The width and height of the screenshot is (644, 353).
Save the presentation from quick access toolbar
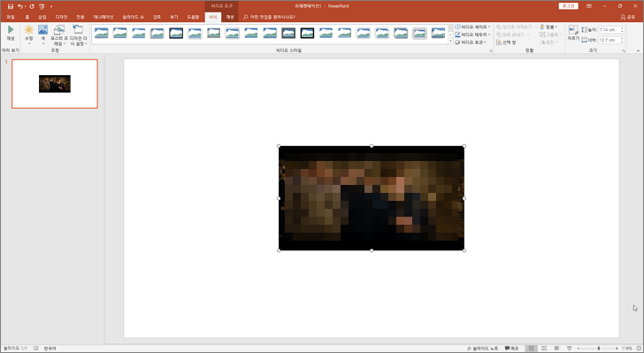coord(11,6)
